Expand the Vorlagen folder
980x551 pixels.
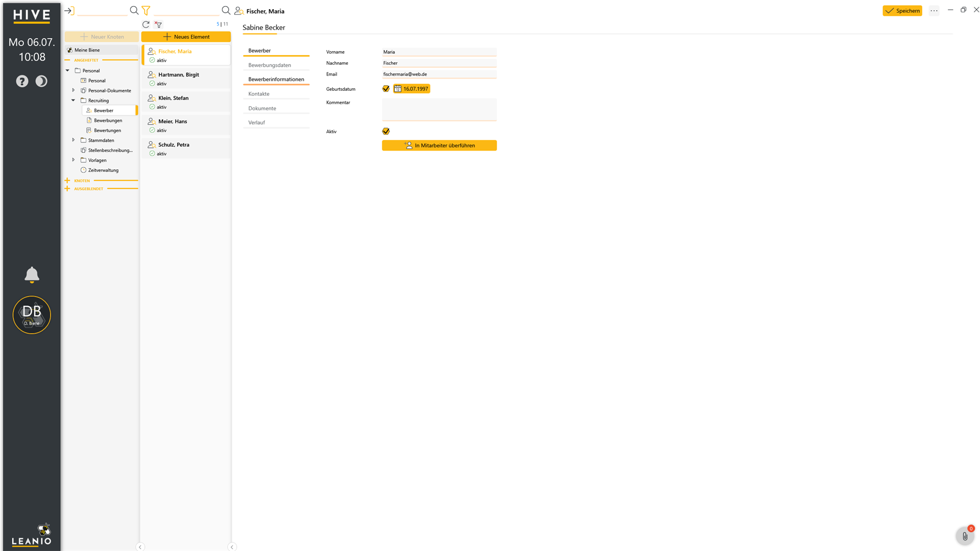tap(73, 160)
